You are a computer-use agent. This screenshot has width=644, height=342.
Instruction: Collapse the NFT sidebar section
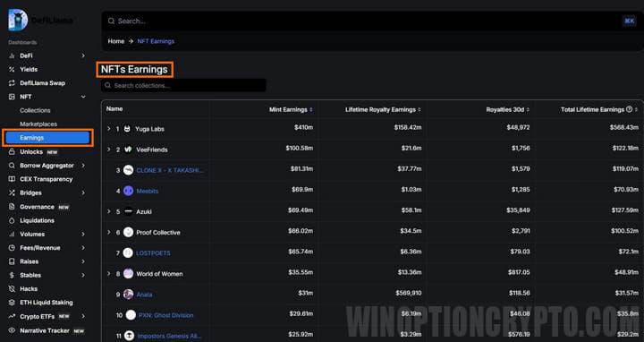(83, 97)
